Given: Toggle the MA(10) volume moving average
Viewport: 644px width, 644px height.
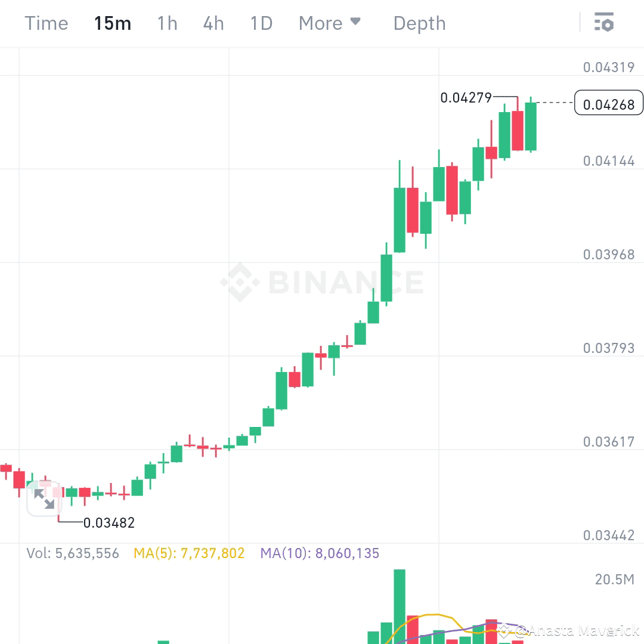Looking at the screenshot, I should (320, 553).
